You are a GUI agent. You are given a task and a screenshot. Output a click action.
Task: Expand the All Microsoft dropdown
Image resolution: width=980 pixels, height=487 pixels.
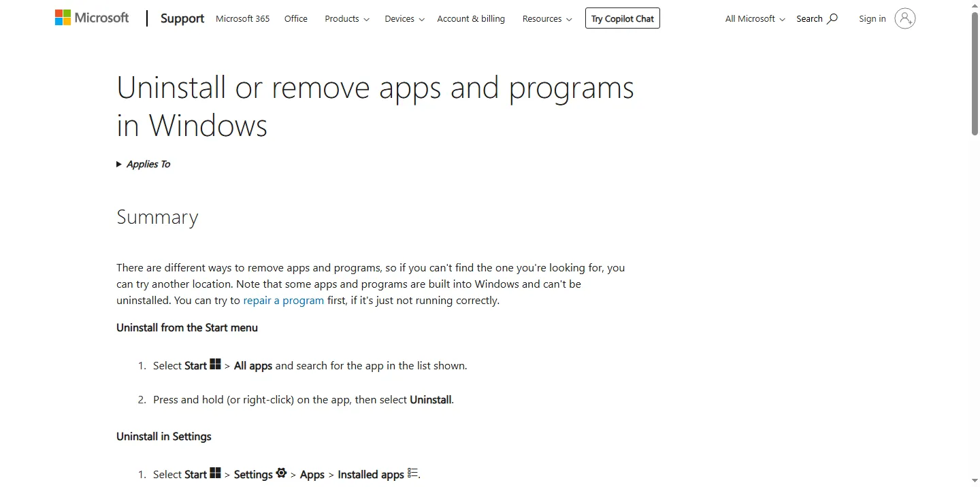tap(755, 18)
